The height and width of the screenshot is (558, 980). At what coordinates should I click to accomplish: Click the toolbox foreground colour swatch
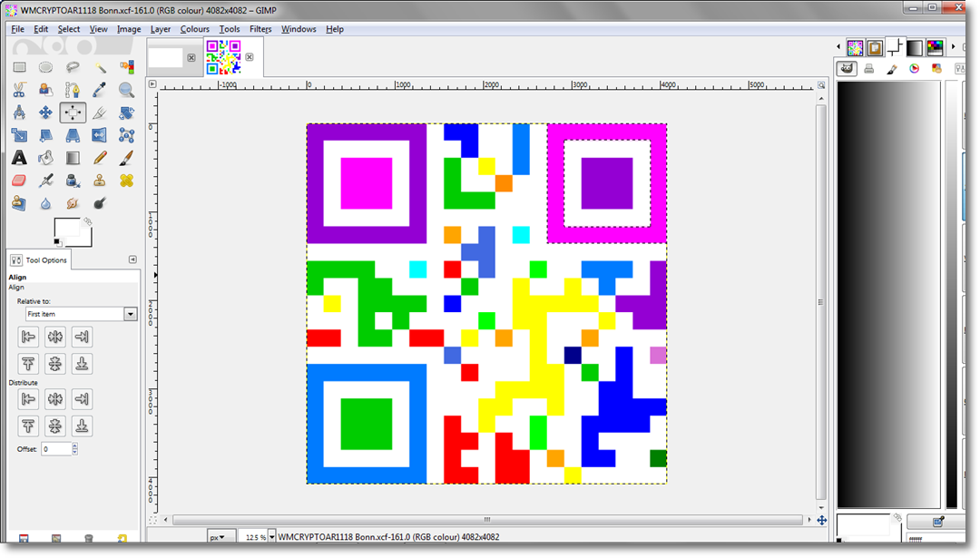pyautogui.click(x=66, y=228)
